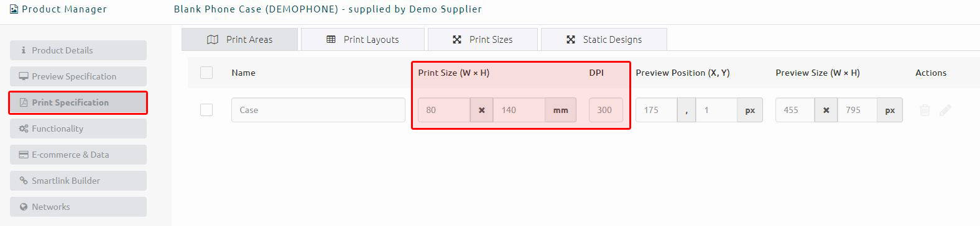
Task: Toggle the select-all checkbox in the header row
Action: pos(206,73)
